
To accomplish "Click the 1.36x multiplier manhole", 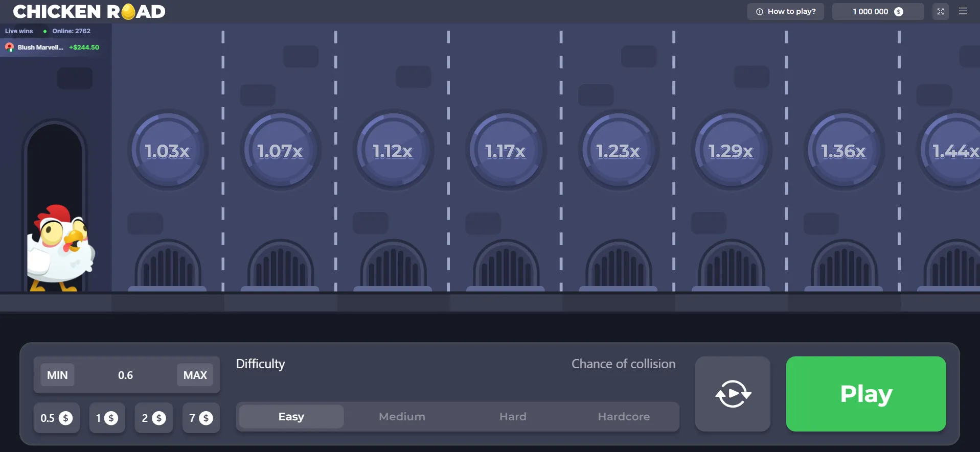I will pyautogui.click(x=844, y=151).
